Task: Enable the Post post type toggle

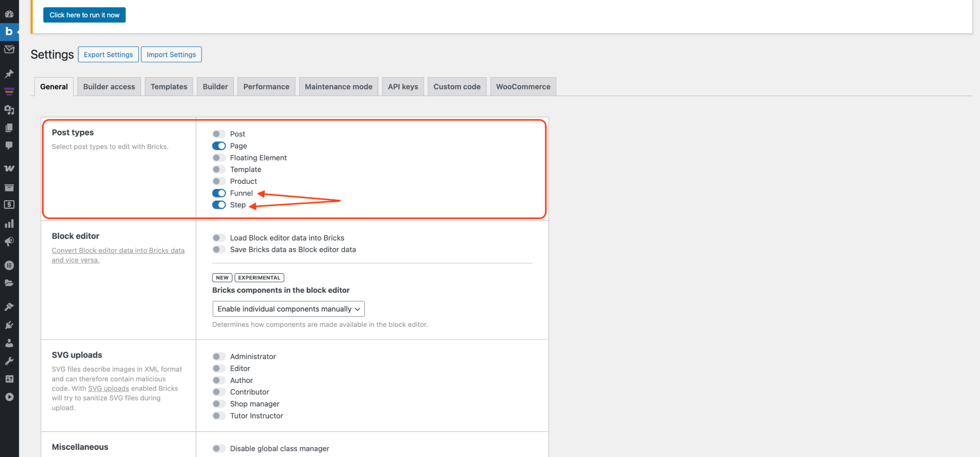Action: (x=219, y=134)
